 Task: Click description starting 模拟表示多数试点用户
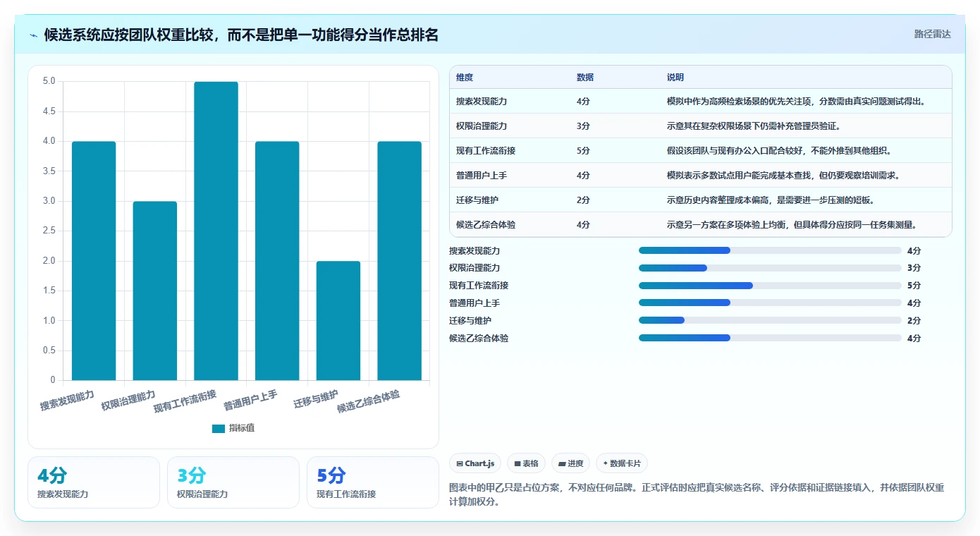point(783,176)
